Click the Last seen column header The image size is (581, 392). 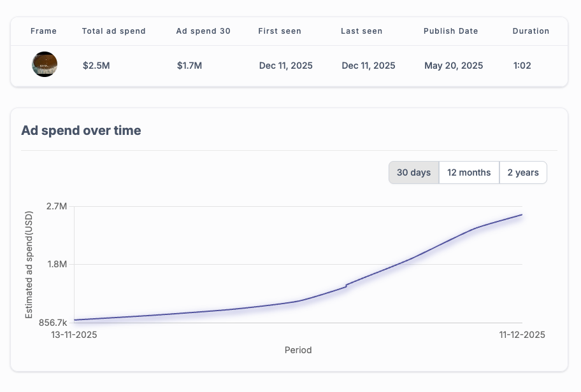[x=362, y=31]
